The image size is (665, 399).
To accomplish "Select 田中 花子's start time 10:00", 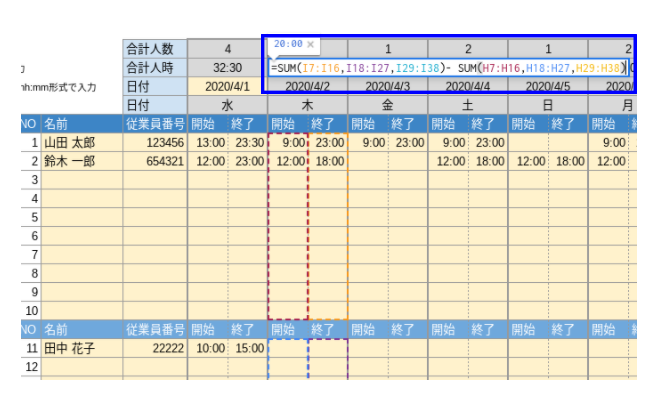I will pos(208,348).
